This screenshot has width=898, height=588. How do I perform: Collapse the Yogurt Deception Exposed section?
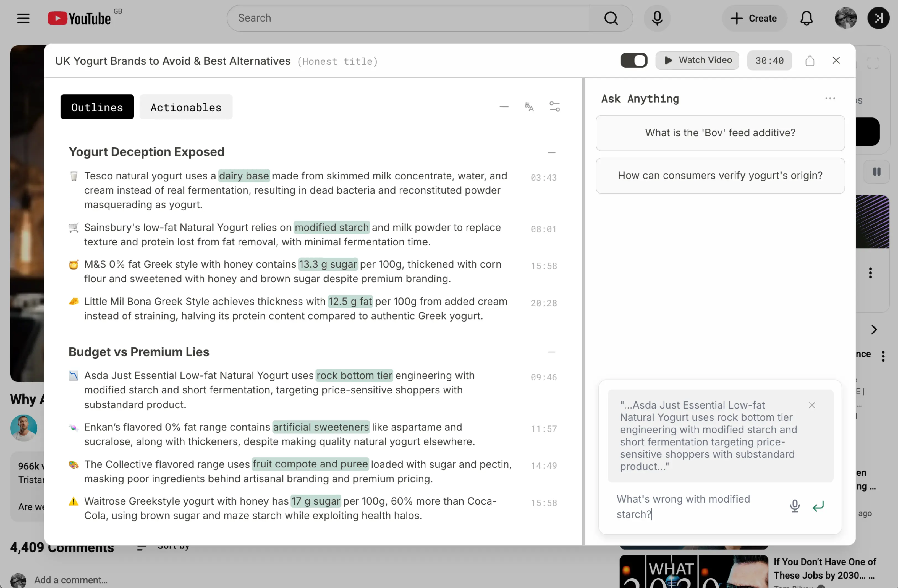point(551,153)
